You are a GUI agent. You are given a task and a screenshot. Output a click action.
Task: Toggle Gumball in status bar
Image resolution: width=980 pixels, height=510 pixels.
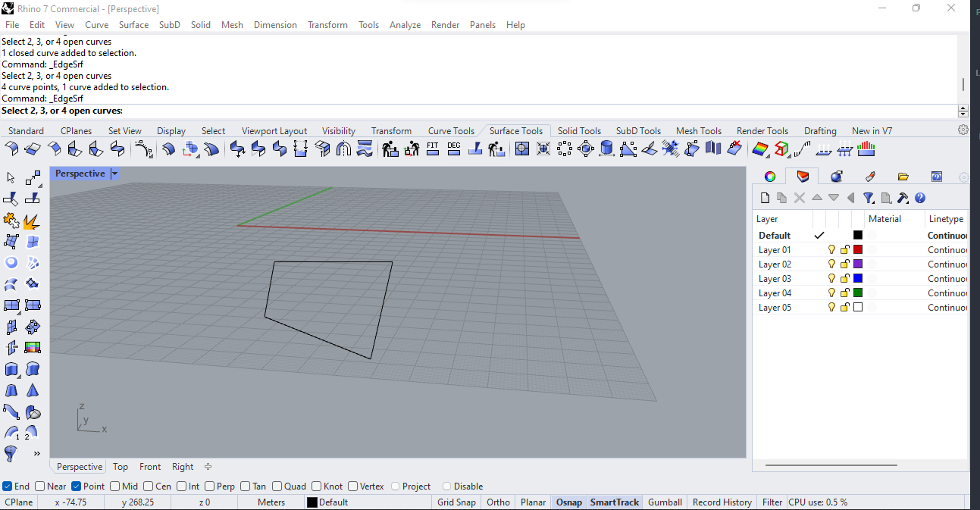pyautogui.click(x=665, y=502)
